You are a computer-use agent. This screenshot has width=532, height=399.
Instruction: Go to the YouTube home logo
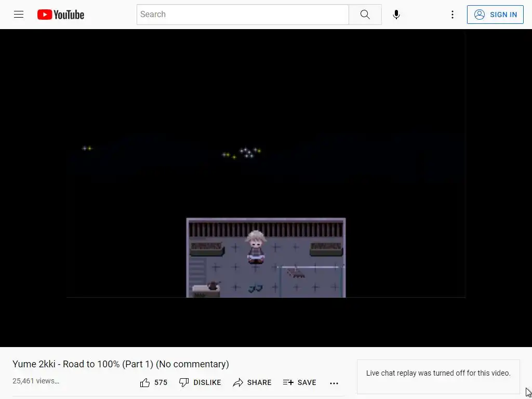tap(61, 15)
